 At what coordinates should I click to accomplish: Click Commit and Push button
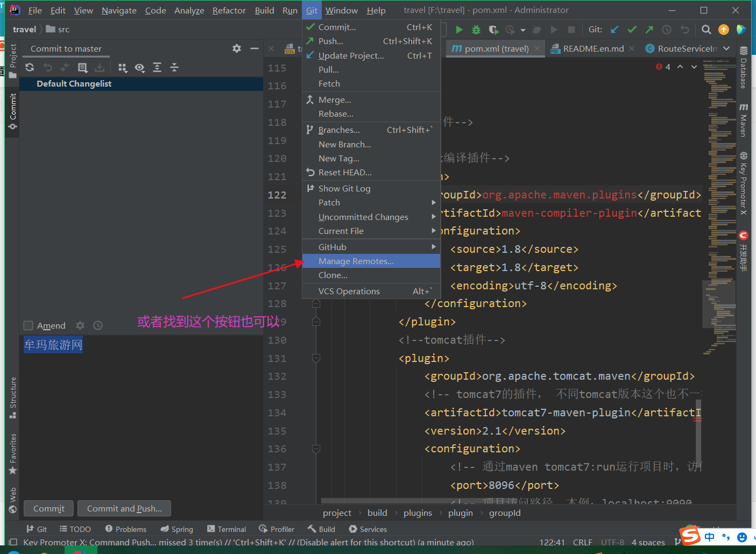click(x=124, y=508)
